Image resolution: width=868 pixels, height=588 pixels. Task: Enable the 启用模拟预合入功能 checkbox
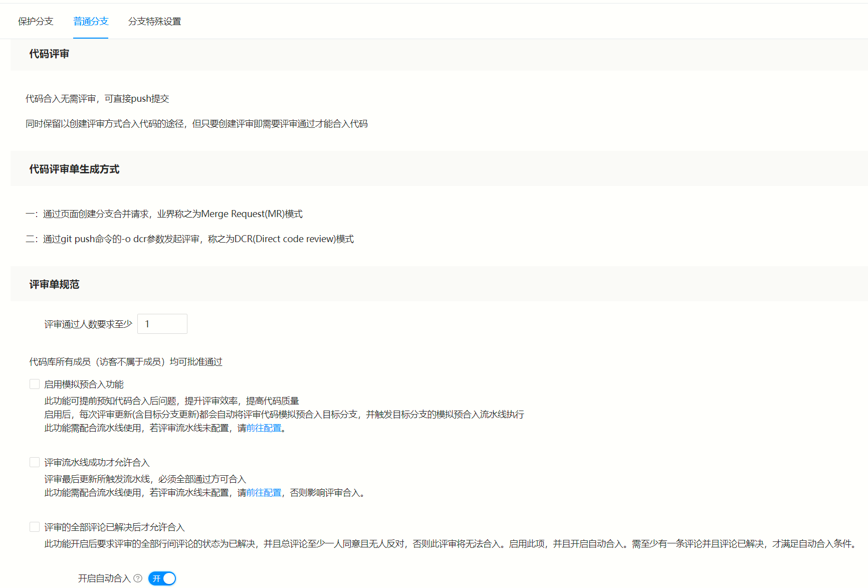pyautogui.click(x=34, y=383)
